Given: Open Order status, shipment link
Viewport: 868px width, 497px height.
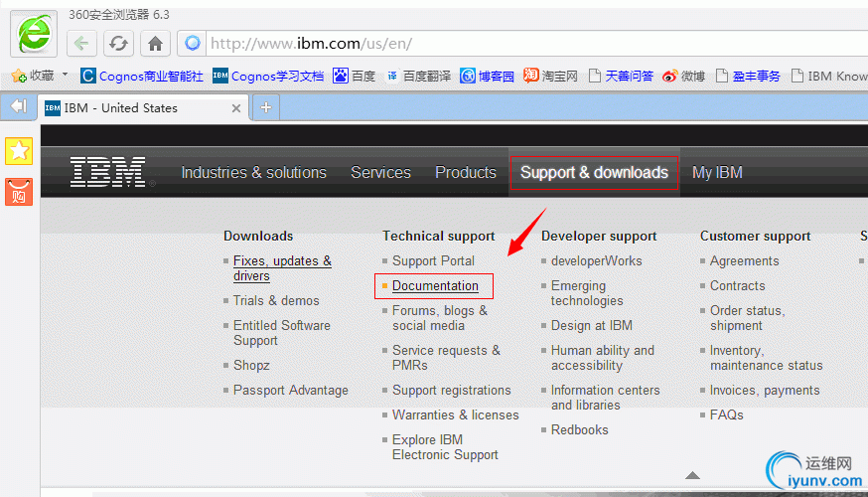Looking at the screenshot, I should pos(747,318).
